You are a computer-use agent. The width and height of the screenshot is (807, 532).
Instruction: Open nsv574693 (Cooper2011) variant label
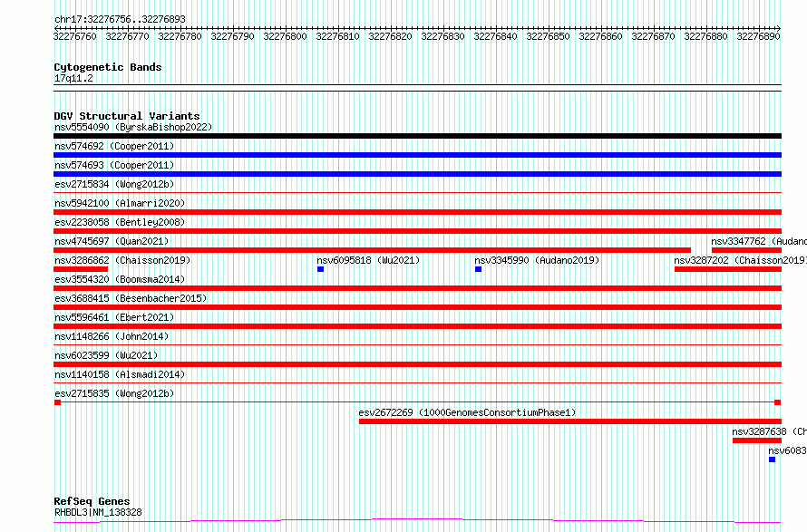click(114, 165)
